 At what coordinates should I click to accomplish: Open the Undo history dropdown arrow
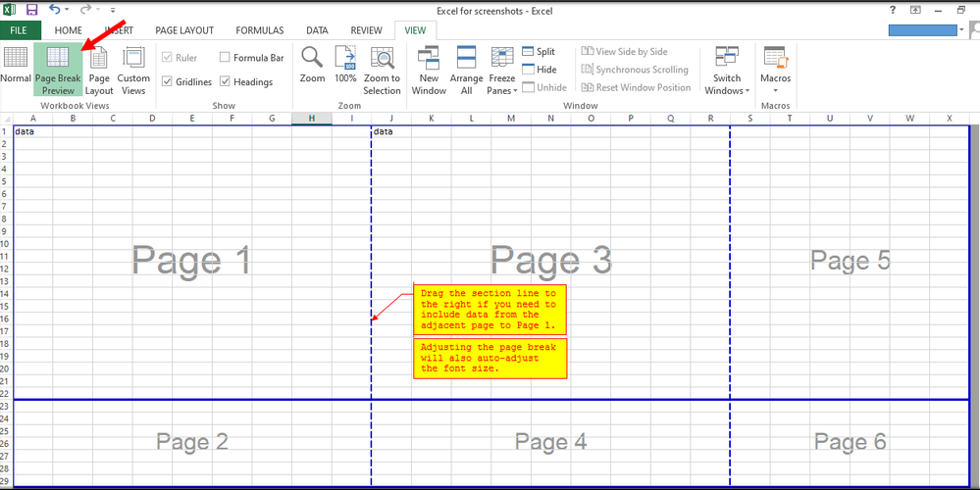click(x=67, y=10)
